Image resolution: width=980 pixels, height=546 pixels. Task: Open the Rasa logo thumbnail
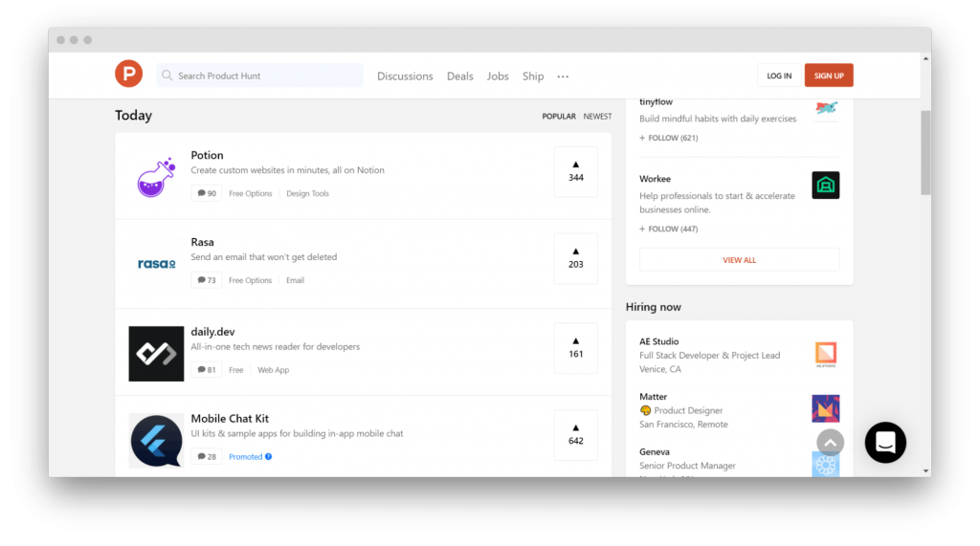[x=156, y=264]
